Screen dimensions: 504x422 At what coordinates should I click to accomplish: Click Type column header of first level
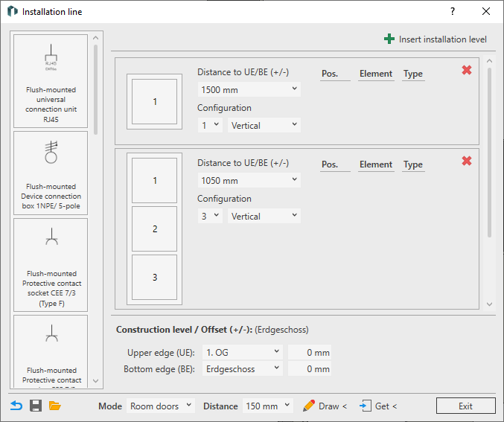413,74
